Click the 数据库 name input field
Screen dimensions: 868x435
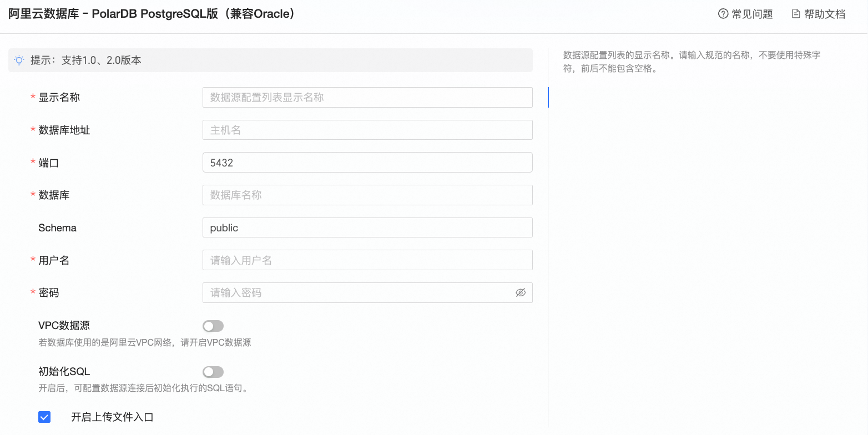pos(367,195)
